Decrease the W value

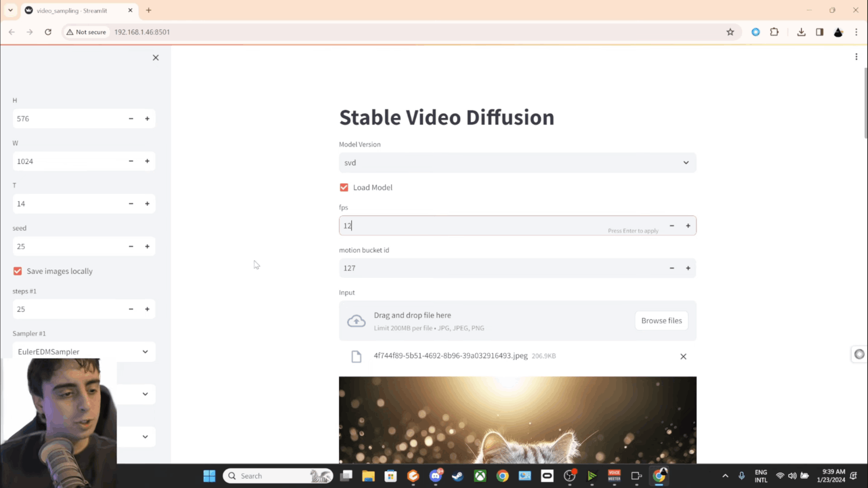[x=131, y=161]
